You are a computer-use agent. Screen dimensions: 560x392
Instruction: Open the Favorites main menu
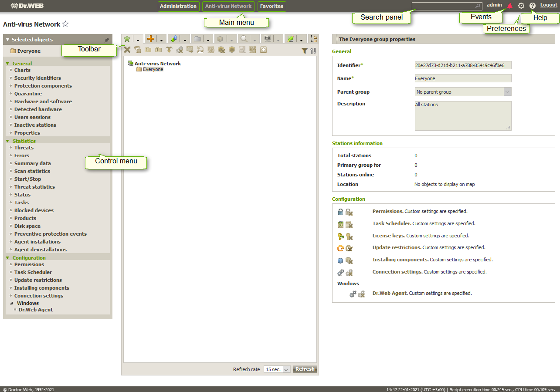tap(272, 6)
